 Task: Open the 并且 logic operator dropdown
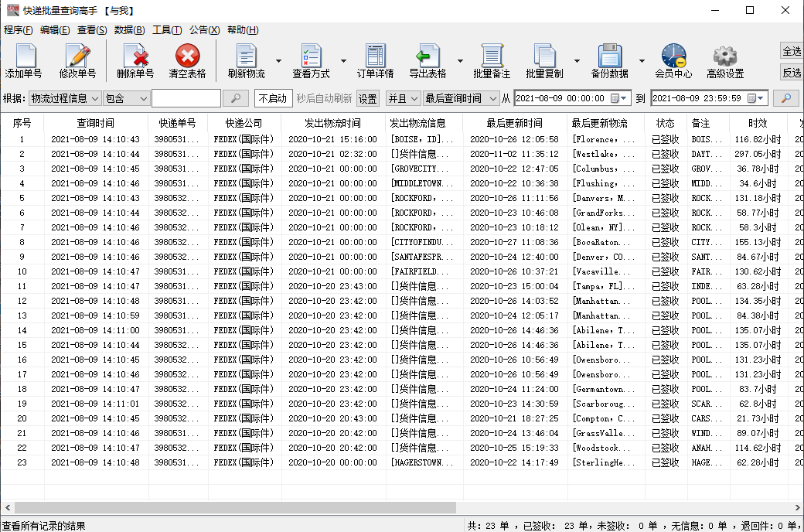tap(403, 98)
